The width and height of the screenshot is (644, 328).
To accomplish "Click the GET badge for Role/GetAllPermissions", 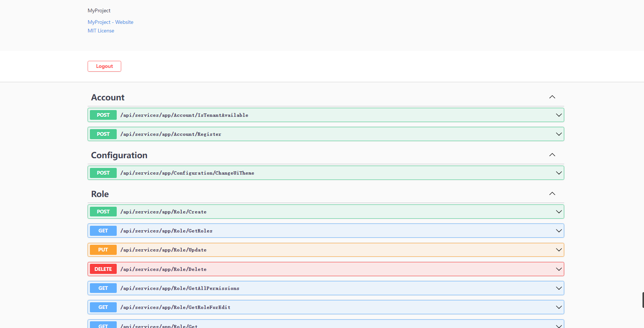I will [103, 288].
